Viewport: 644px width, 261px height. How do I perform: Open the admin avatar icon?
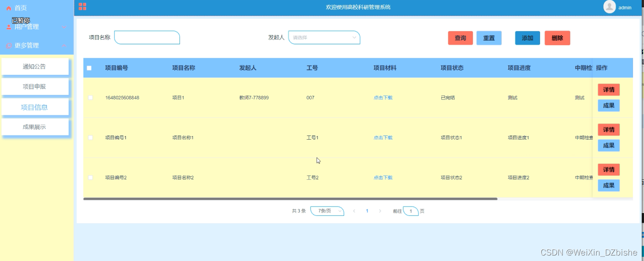click(x=609, y=7)
